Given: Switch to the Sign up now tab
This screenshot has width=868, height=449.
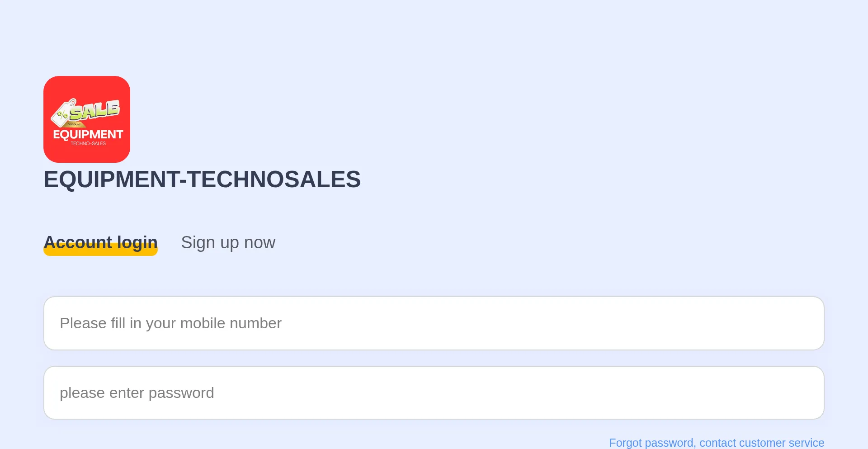Looking at the screenshot, I should (228, 242).
